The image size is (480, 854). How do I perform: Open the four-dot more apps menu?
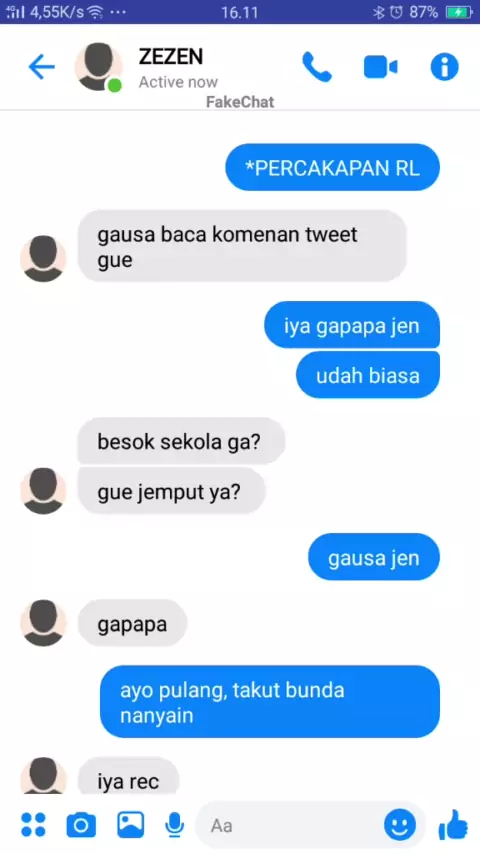33,825
